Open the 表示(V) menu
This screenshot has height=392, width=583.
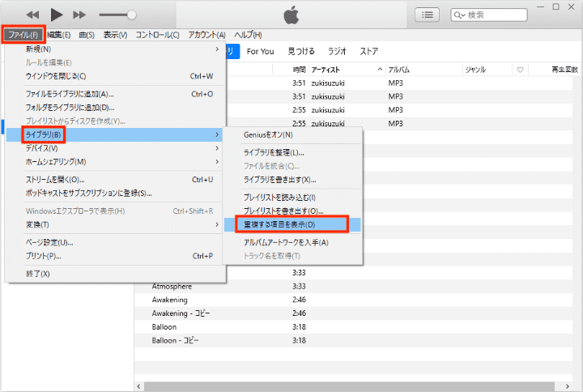(115, 35)
